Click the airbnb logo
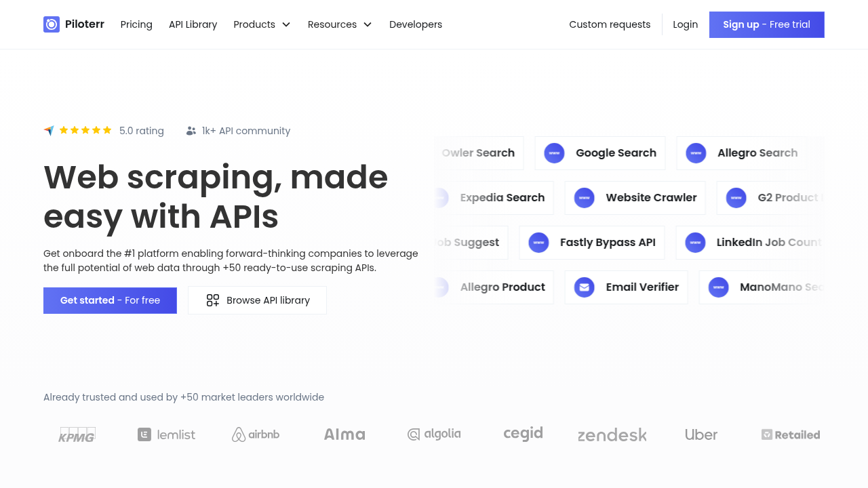The height and width of the screenshot is (488, 868). pyautogui.click(x=256, y=434)
